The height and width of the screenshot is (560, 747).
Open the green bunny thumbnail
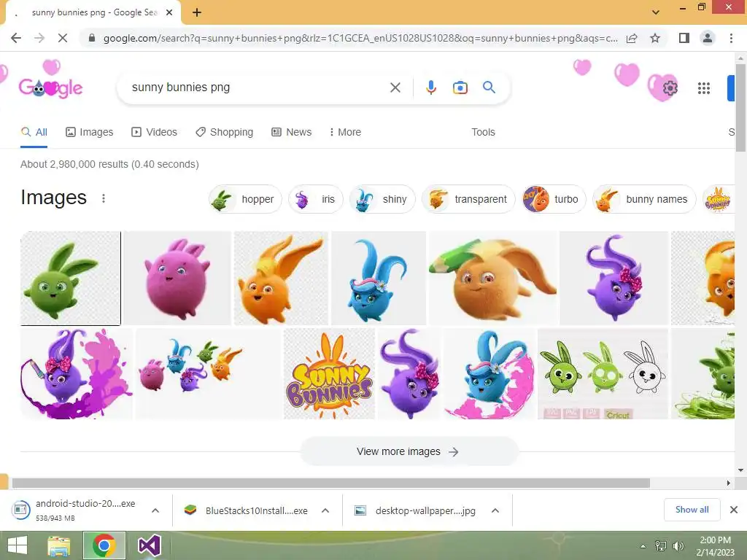(71, 278)
